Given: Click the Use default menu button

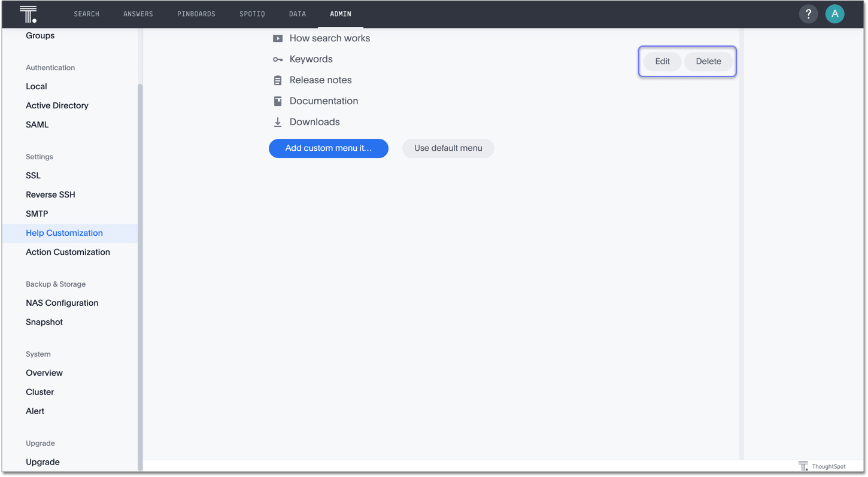Looking at the screenshot, I should tap(448, 148).
